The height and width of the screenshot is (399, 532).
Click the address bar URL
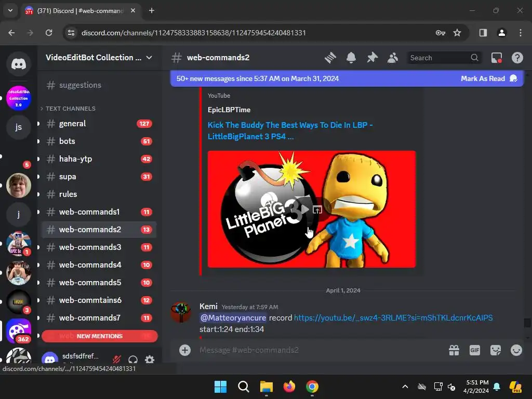(x=193, y=33)
